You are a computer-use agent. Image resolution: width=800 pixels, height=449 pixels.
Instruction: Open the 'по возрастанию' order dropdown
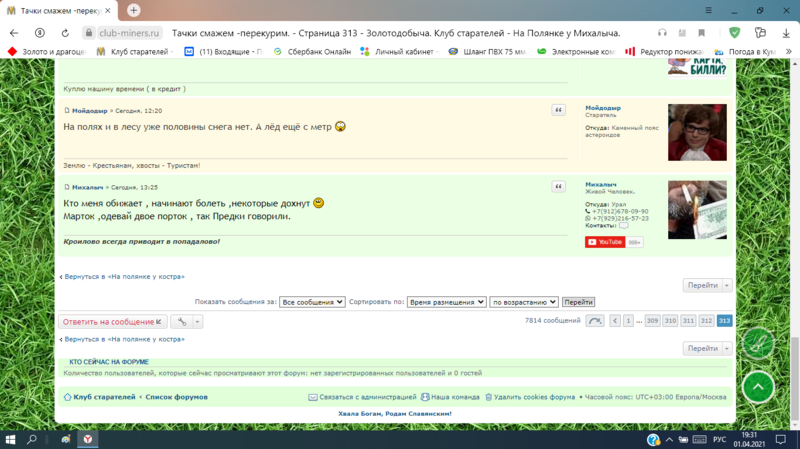pyautogui.click(x=524, y=302)
